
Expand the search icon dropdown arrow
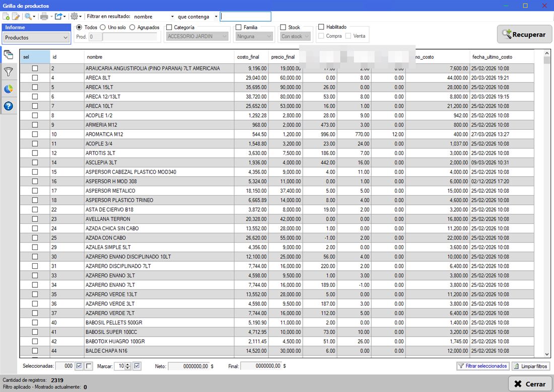click(x=34, y=17)
